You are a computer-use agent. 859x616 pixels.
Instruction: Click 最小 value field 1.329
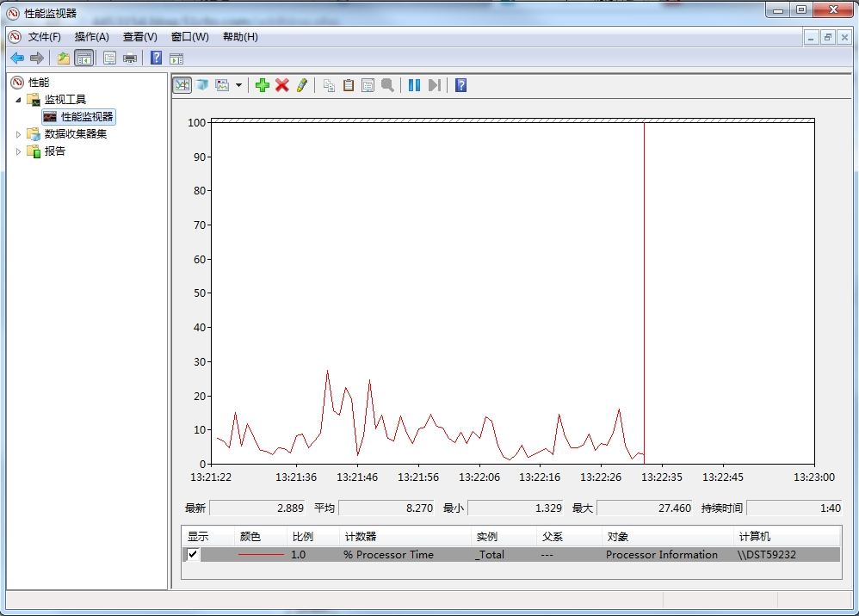[516, 508]
